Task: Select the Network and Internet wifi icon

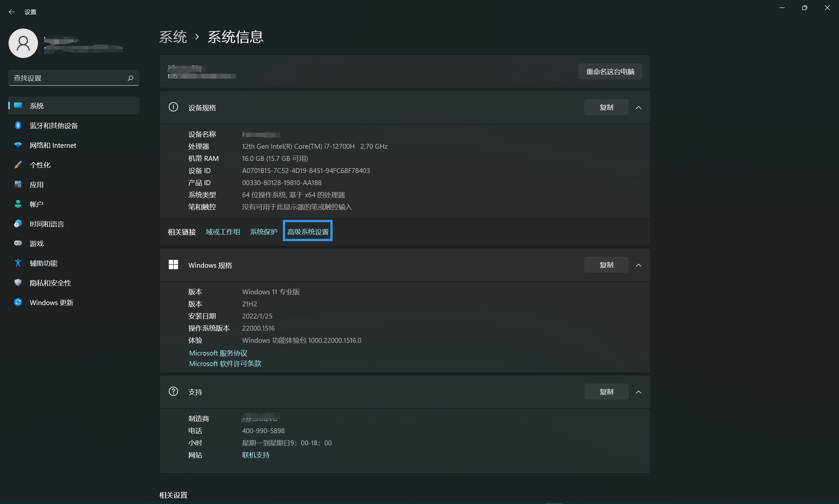Action: click(18, 145)
